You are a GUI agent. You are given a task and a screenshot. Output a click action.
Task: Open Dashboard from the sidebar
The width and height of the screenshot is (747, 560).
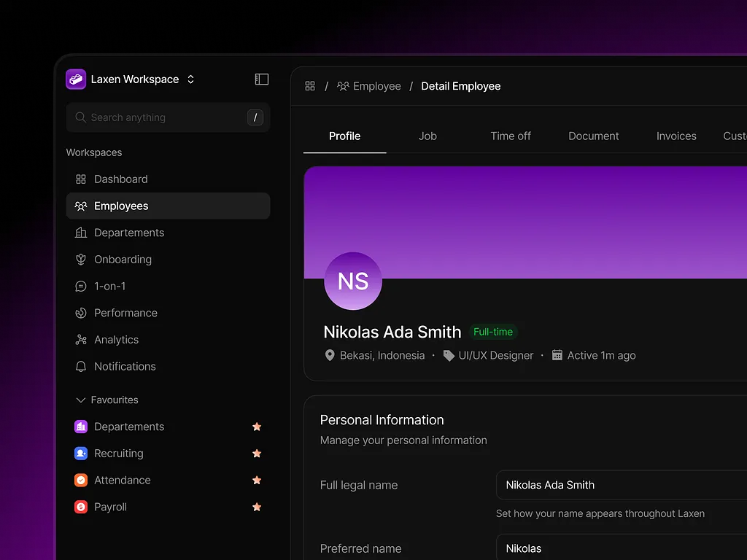pyautogui.click(x=169, y=179)
